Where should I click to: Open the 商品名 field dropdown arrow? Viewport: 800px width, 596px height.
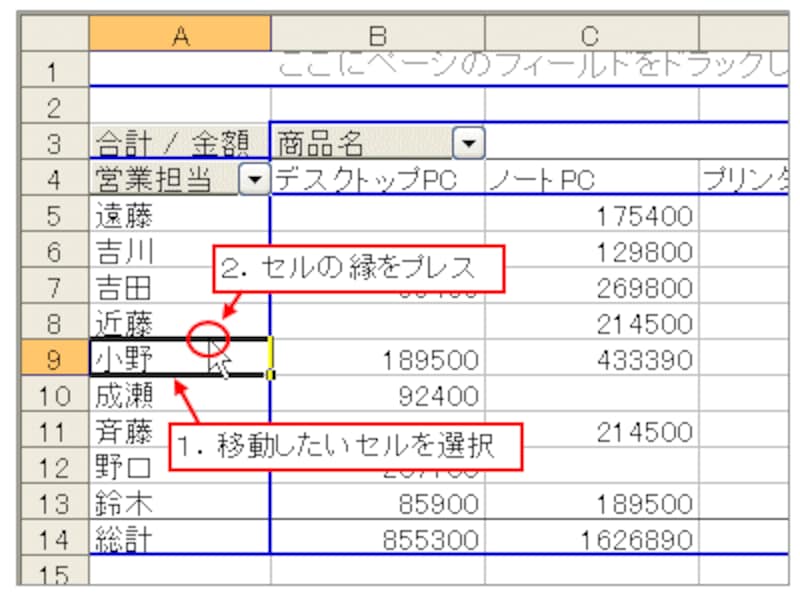(468, 145)
